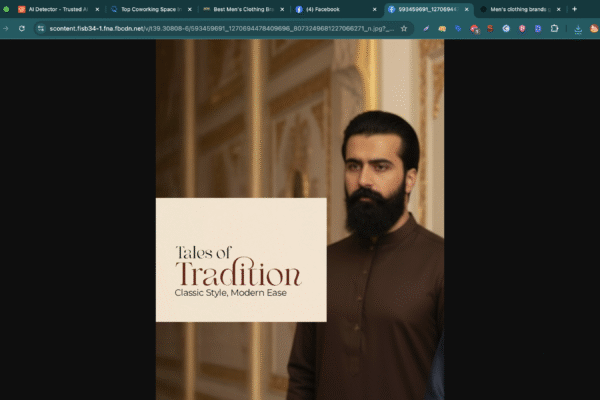
Task: Click the forward navigation arrow
Action: [x=5, y=28]
